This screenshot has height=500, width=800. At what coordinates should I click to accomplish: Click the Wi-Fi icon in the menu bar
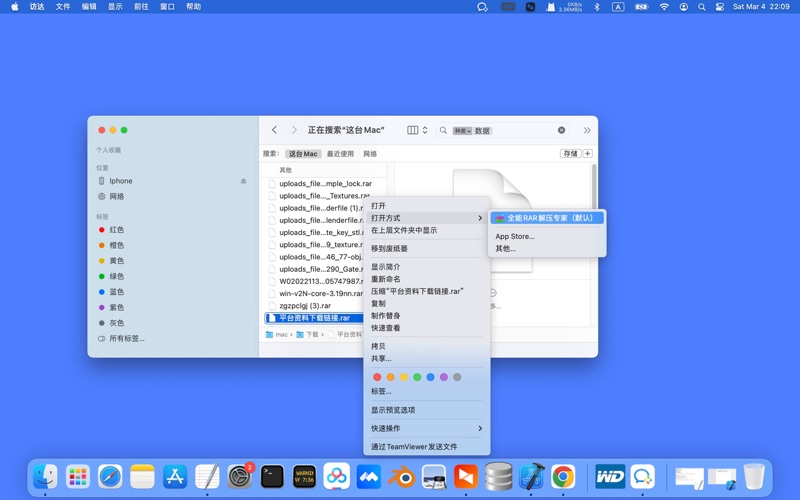(x=664, y=7)
